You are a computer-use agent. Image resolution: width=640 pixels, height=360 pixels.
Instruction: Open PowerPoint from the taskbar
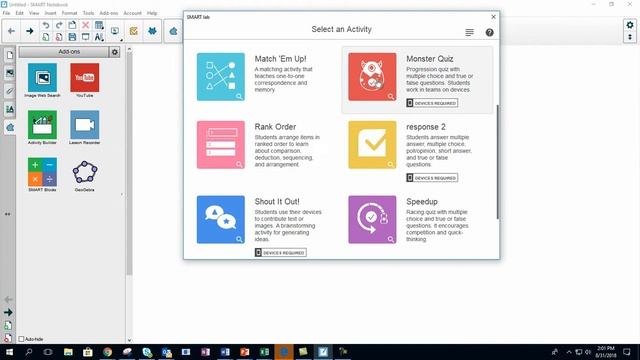pos(244,352)
